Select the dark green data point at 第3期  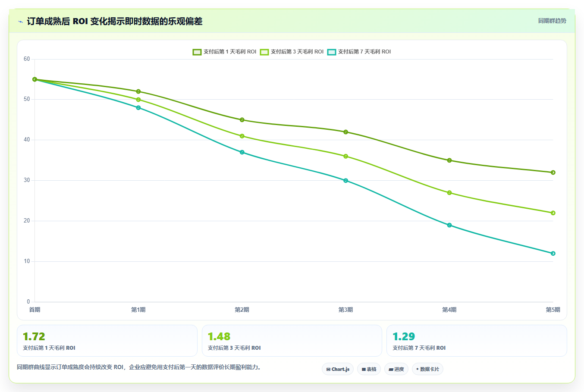coord(346,132)
